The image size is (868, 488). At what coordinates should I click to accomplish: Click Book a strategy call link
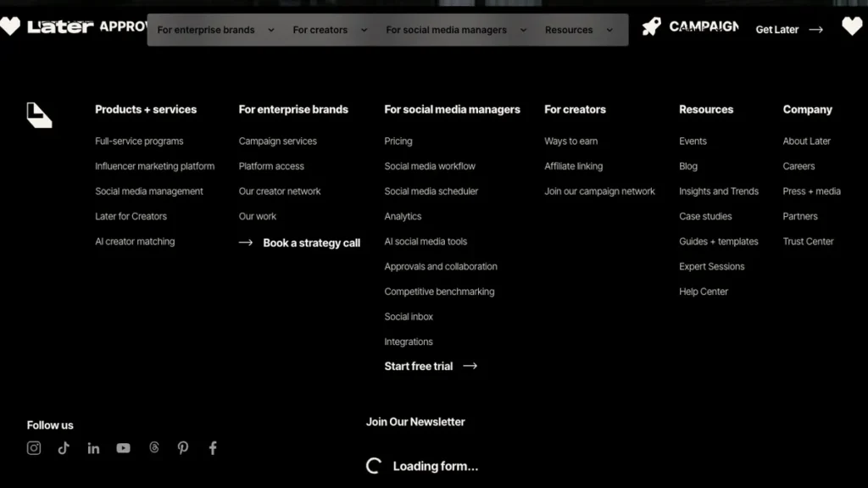[312, 243]
